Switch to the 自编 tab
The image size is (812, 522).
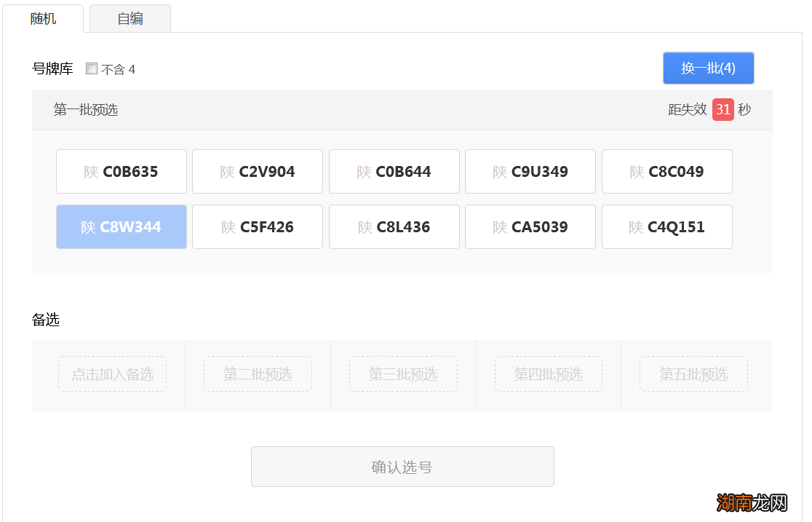pos(130,19)
